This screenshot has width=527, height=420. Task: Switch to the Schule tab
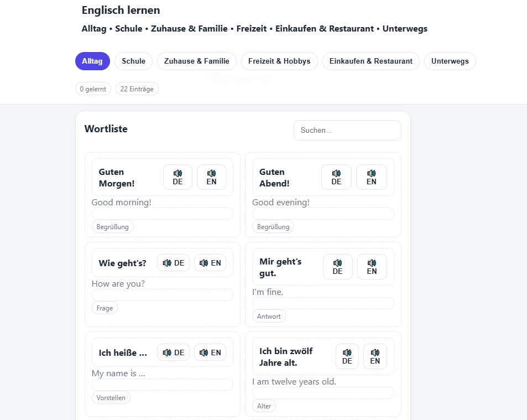pos(133,61)
